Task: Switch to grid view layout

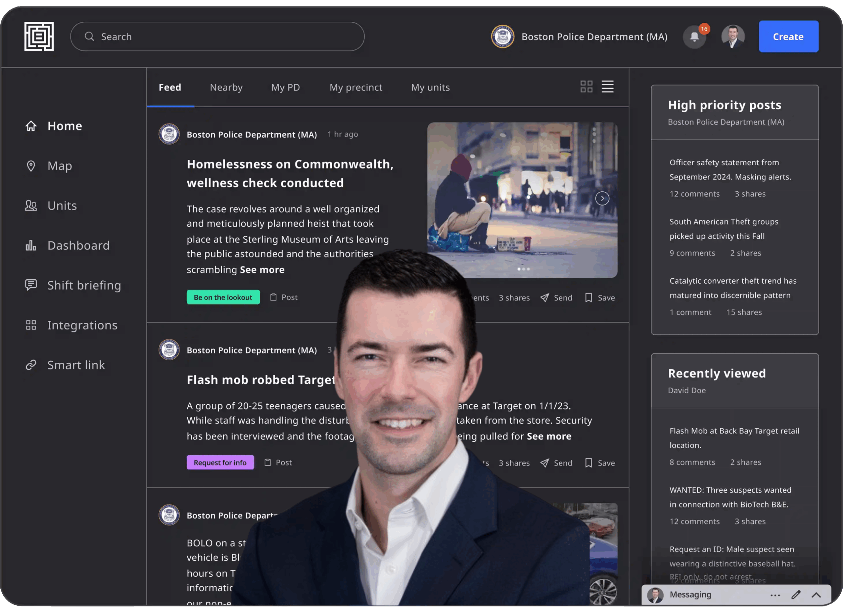Action: tap(586, 87)
